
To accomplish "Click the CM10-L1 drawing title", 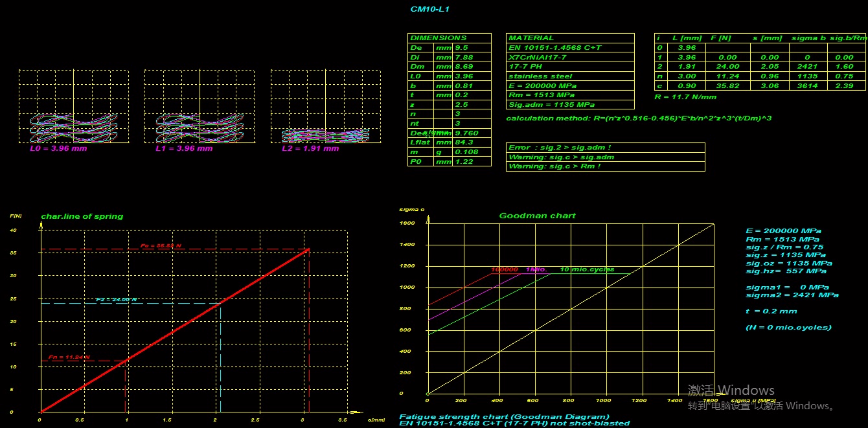I will pyautogui.click(x=429, y=9).
